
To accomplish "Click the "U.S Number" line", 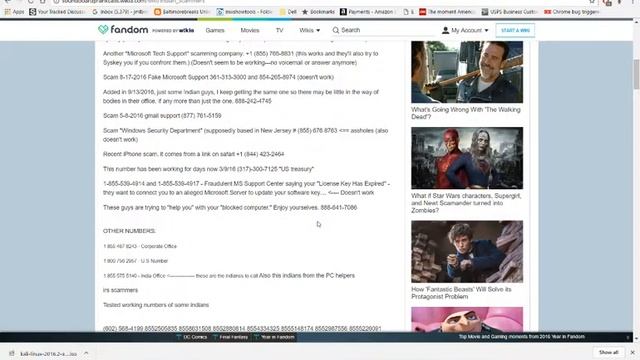I will point(136,261).
